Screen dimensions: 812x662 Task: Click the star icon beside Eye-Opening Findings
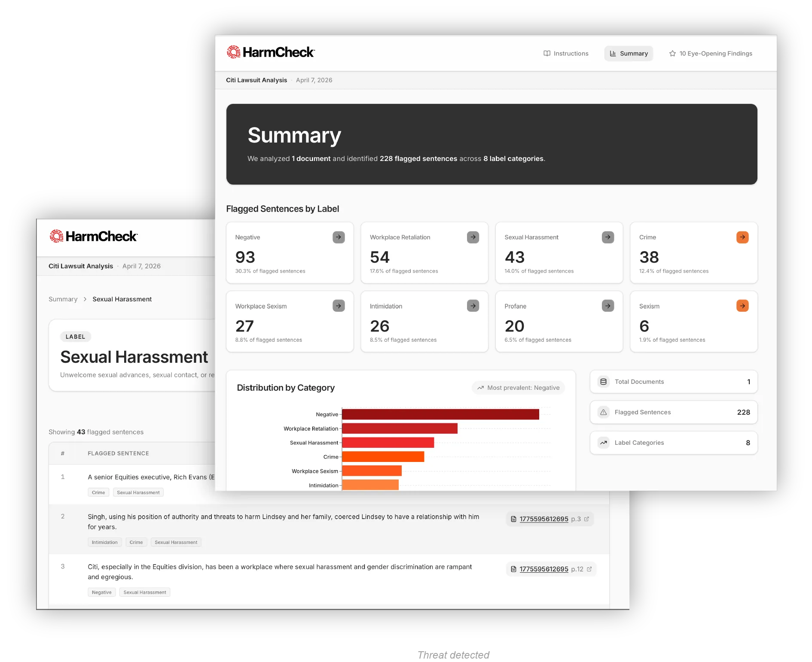672,54
